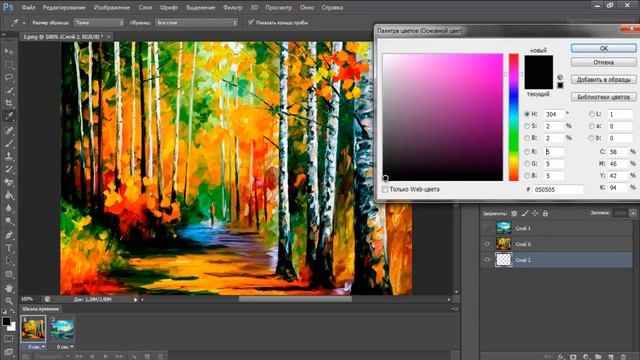Select the Magic Wand tool
Screen dimensions: 640x360
pyautogui.click(x=9, y=90)
